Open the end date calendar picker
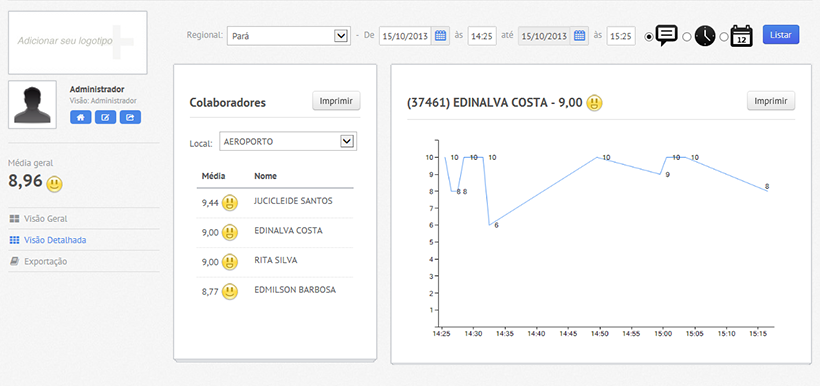 579,36
